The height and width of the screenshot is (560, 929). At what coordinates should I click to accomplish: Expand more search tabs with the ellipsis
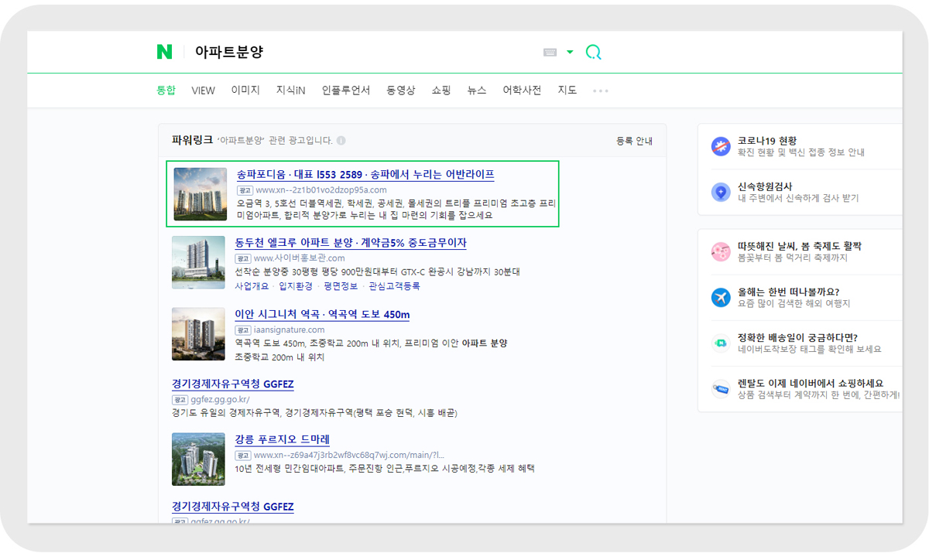tap(601, 91)
